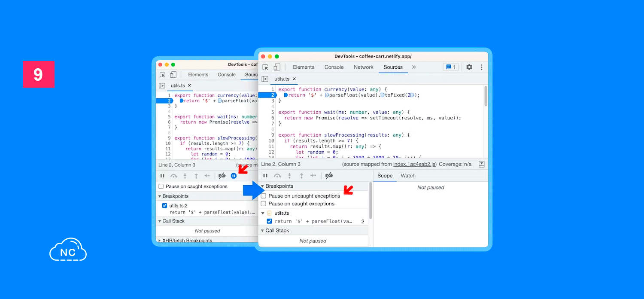Click pause script execution in front window
This screenshot has width=644, height=299.
click(265, 176)
